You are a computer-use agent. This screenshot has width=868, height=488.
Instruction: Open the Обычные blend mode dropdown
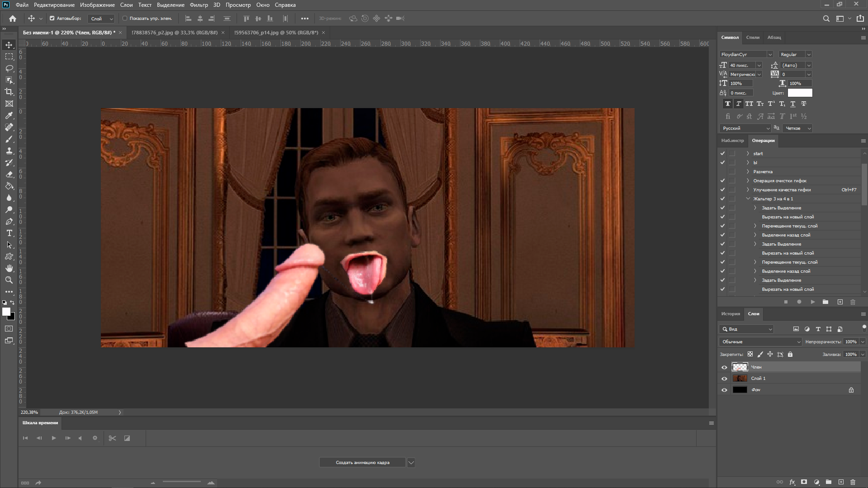(760, 342)
